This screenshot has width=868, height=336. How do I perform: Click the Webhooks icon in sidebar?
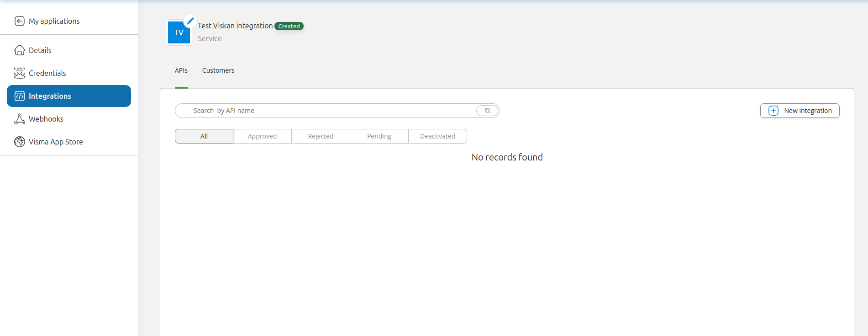point(19,119)
